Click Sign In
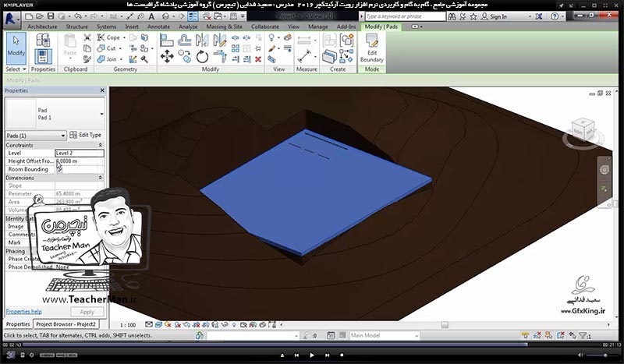624x364 pixels. click(494, 16)
